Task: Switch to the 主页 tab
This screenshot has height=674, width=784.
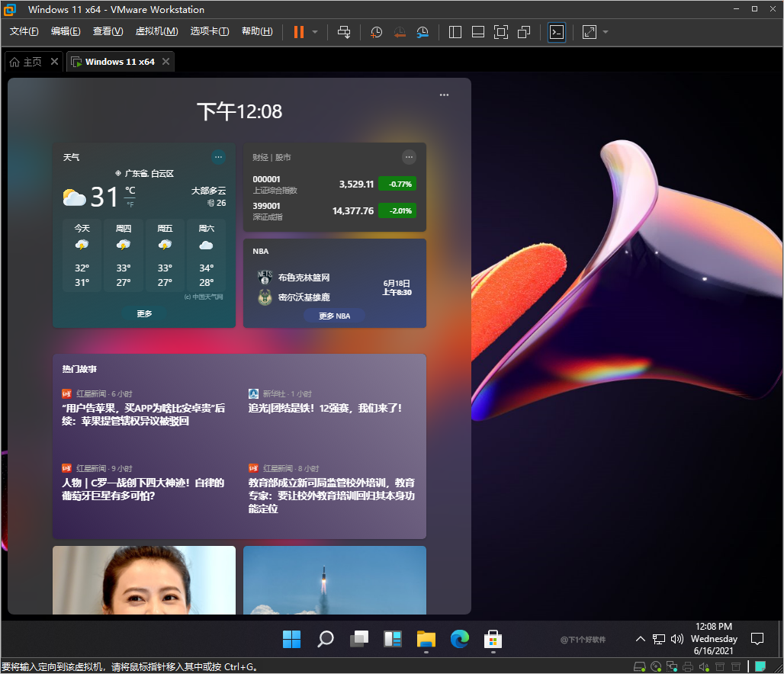Action: point(31,61)
